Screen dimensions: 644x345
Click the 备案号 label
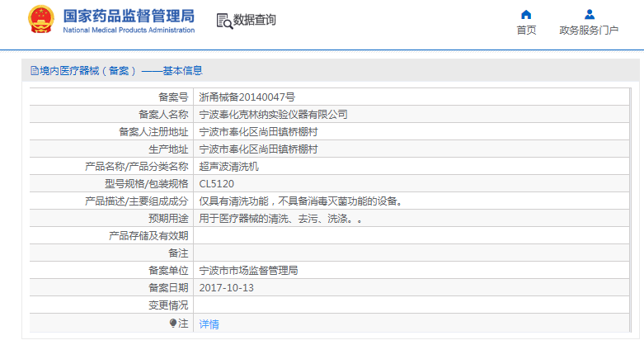[173, 97]
